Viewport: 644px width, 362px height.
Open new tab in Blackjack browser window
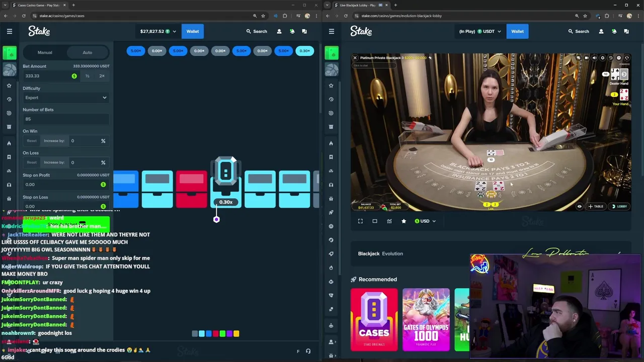(x=395, y=5)
